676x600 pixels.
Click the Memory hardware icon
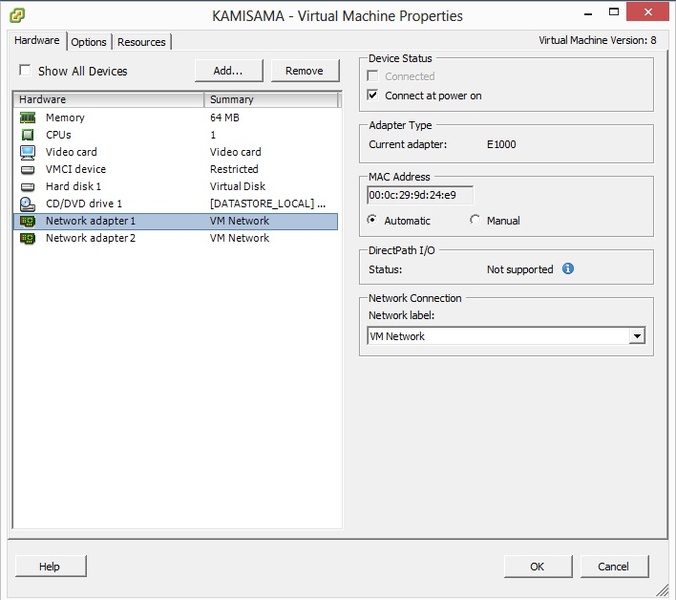coord(28,117)
